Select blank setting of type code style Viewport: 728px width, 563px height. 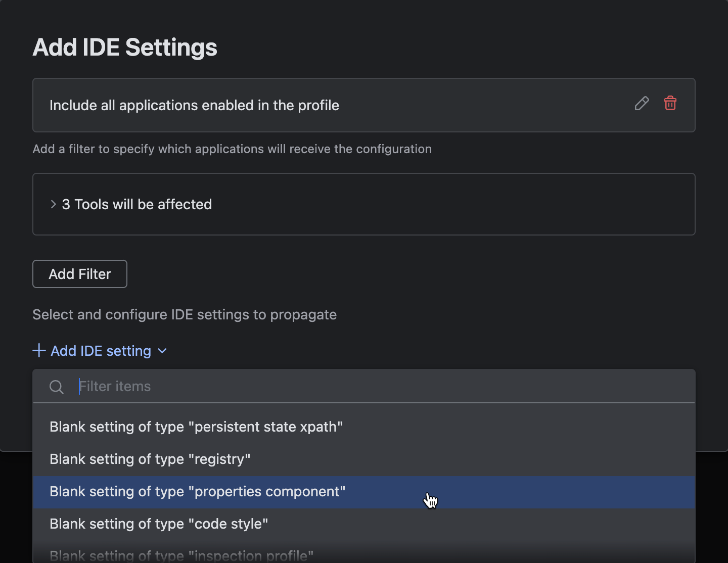coord(159,524)
